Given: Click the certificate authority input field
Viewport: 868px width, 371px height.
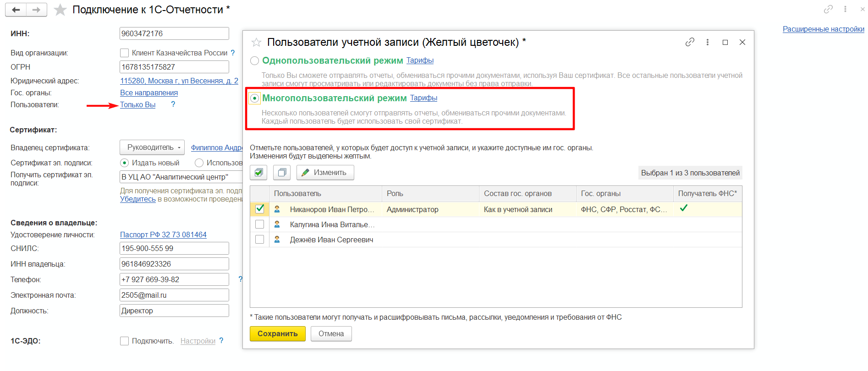Looking at the screenshot, I should point(181,177).
